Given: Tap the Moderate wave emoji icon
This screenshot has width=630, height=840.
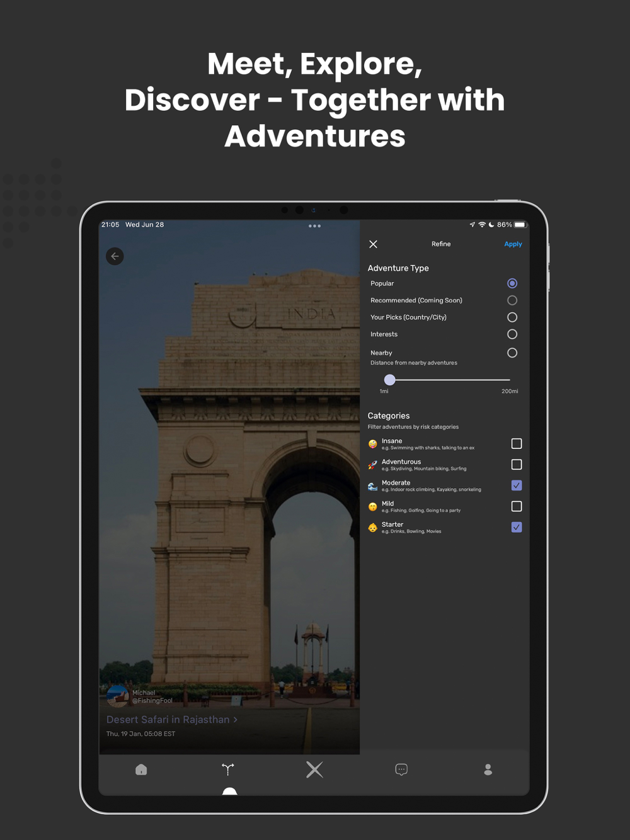Looking at the screenshot, I should pyautogui.click(x=373, y=485).
